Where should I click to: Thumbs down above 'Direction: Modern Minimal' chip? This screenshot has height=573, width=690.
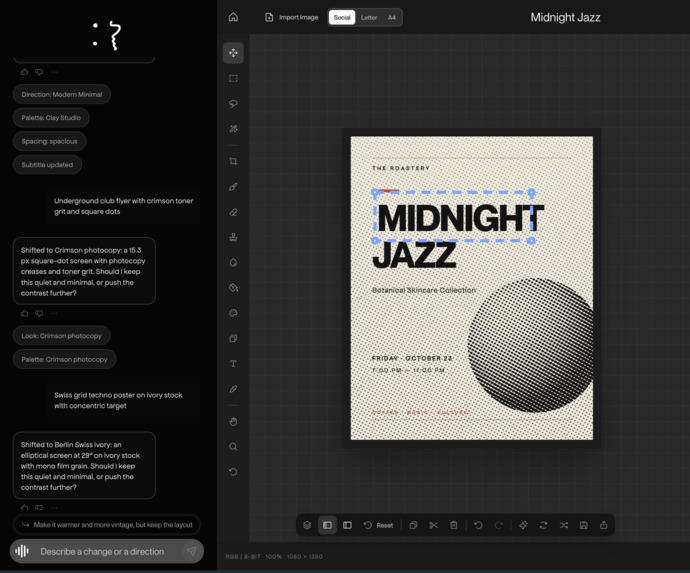click(x=39, y=72)
